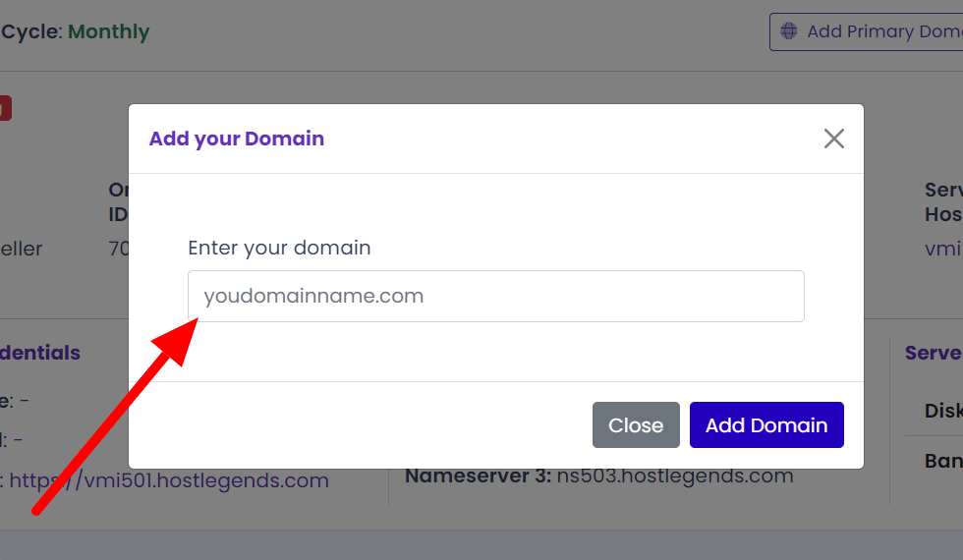Click the Server section heading at right

[933, 353]
